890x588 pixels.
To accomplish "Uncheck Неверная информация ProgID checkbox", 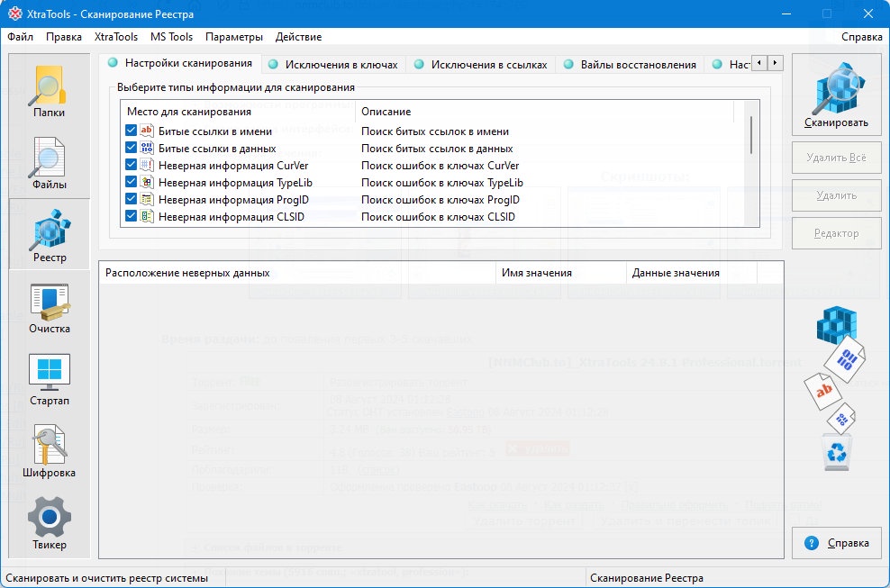I will point(132,199).
